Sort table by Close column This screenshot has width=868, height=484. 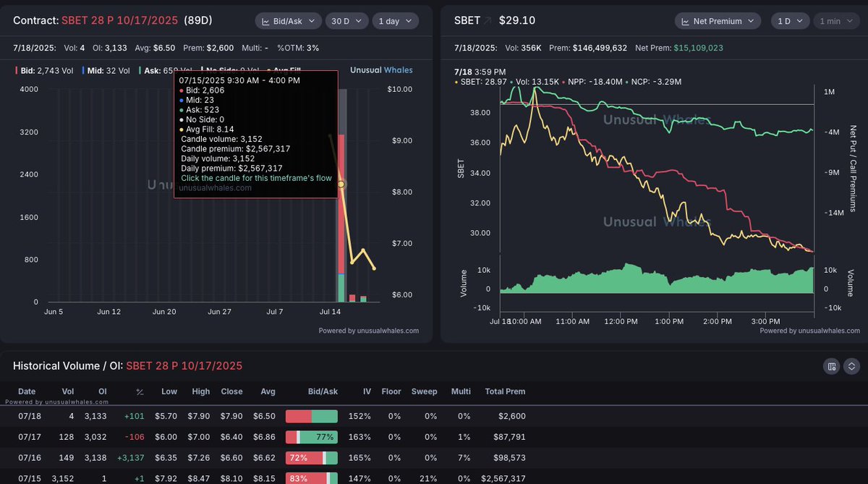231,391
